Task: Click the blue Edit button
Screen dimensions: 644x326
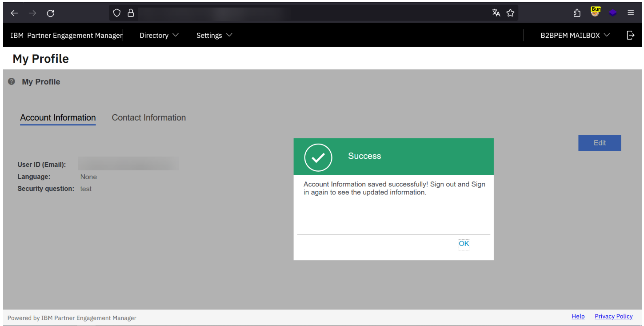Action: [599, 143]
